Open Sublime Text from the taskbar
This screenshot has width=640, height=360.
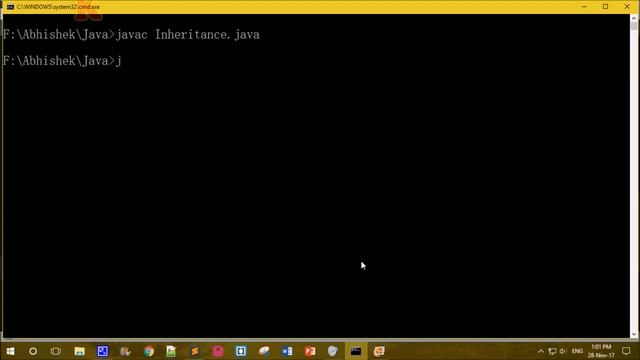click(x=195, y=351)
